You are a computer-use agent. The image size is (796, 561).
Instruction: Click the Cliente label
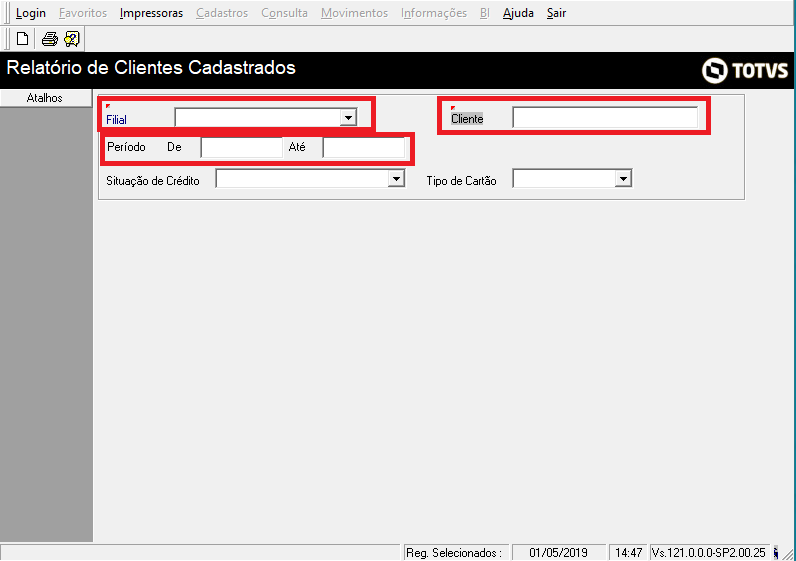467,119
